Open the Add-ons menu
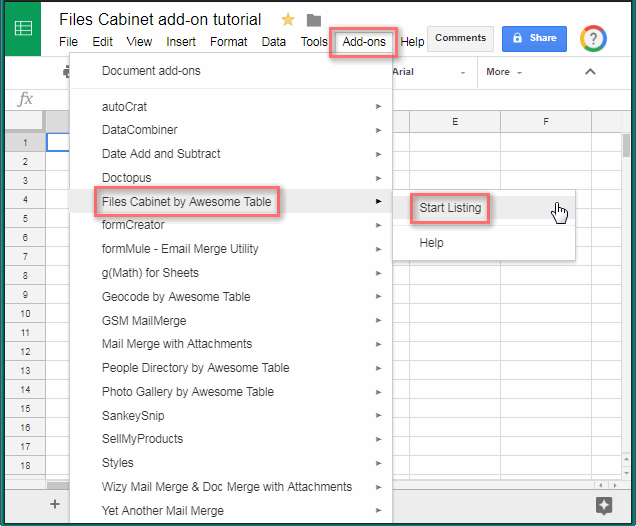 click(363, 42)
